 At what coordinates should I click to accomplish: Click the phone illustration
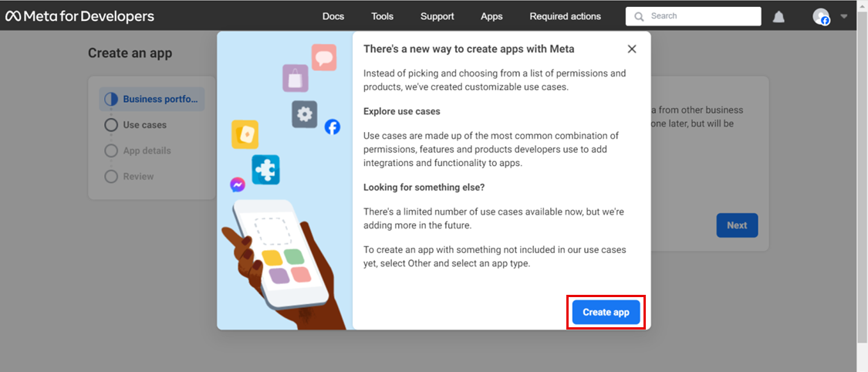pyautogui.click(x=279, y=253)
